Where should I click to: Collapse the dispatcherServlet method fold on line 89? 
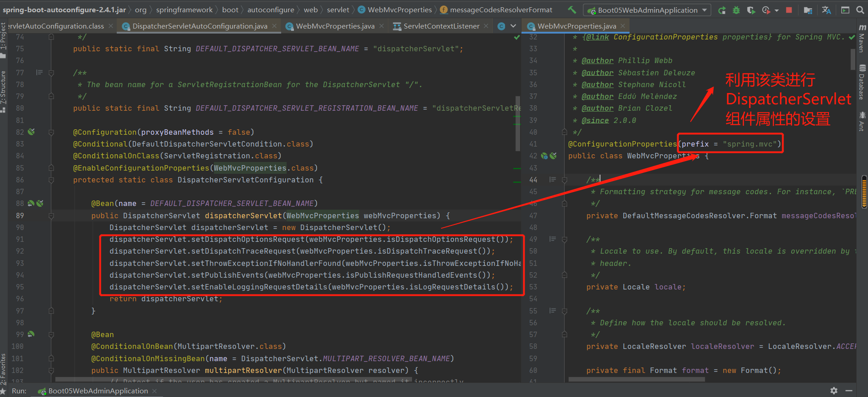(x=51, y=216)
